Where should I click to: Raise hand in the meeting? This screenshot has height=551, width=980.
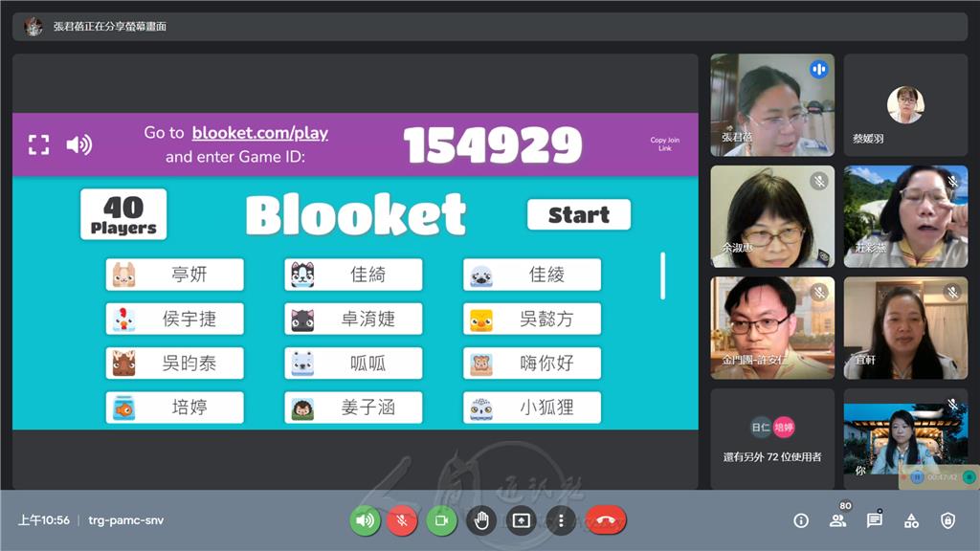pos(481,520)
